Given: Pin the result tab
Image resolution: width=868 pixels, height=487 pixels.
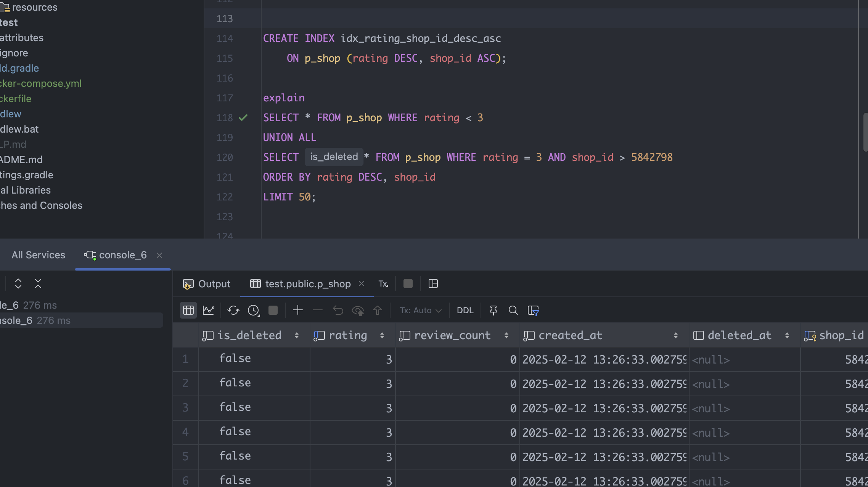Looking at the screenshot, I should click(x=493, y=310).
